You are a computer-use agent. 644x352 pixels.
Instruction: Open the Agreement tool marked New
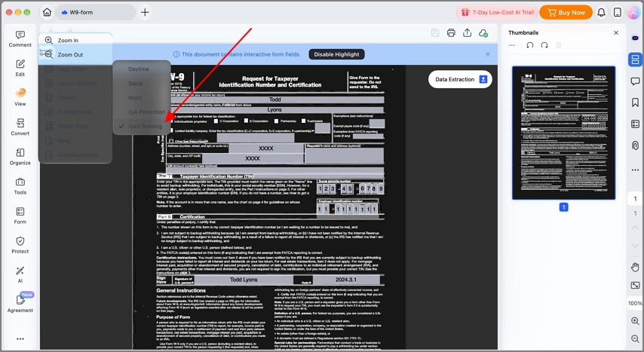pyautogui.click(x=20, y=303)
